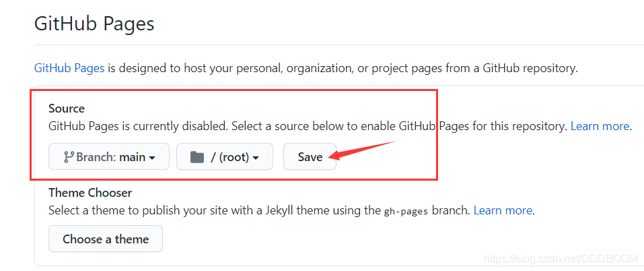The width and height of the screenshot is (644, 271).
Task: Click the Theme Chooser section heading
Action: [90, 192]
